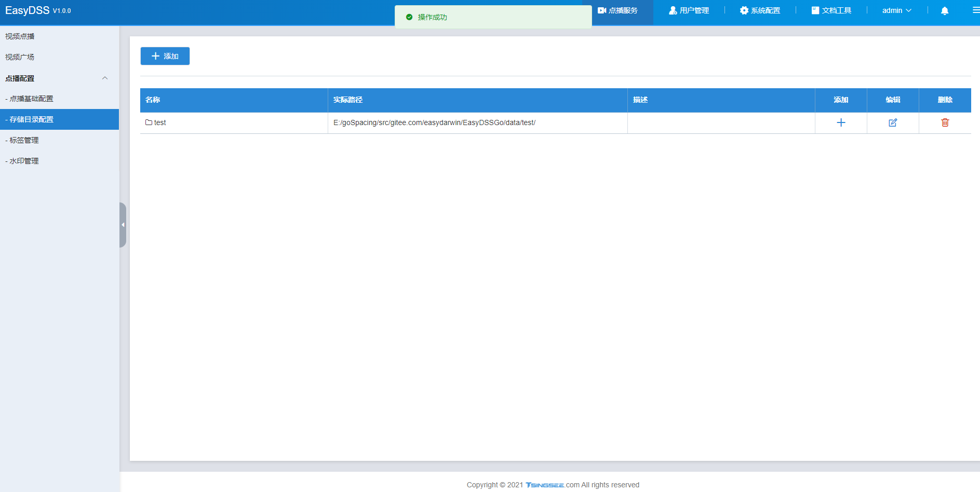The height and width of the screenshot is (492, 980).
Task: Open 标签管理 sidebar item
Action: [60, 140]
